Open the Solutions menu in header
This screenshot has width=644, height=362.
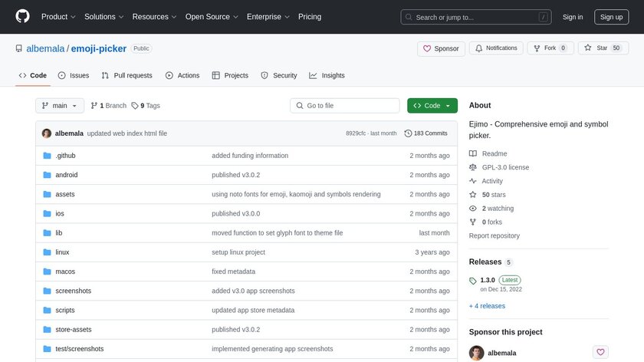coord(103,17)
